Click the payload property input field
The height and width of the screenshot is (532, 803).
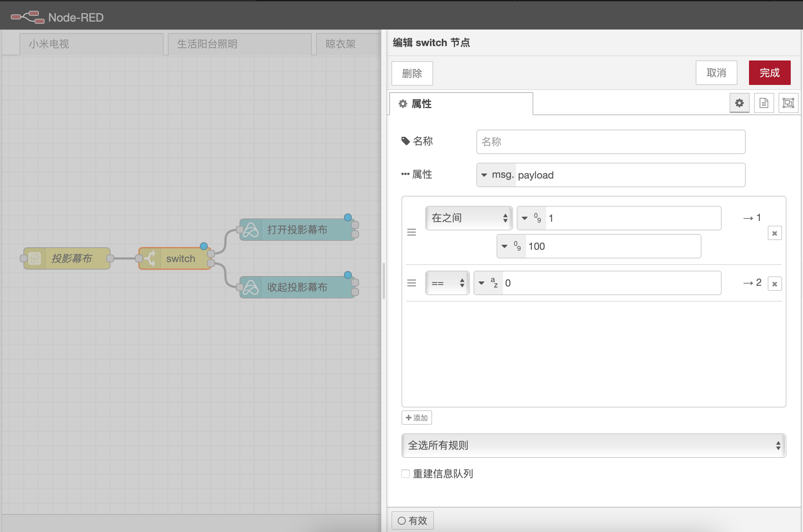pos(630,175)
